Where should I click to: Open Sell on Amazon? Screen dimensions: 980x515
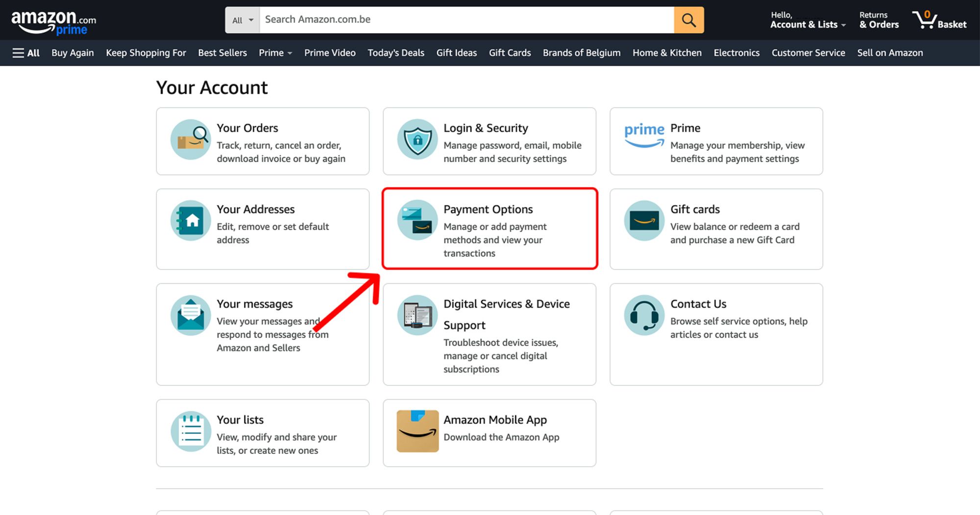[x=890, y=53]
